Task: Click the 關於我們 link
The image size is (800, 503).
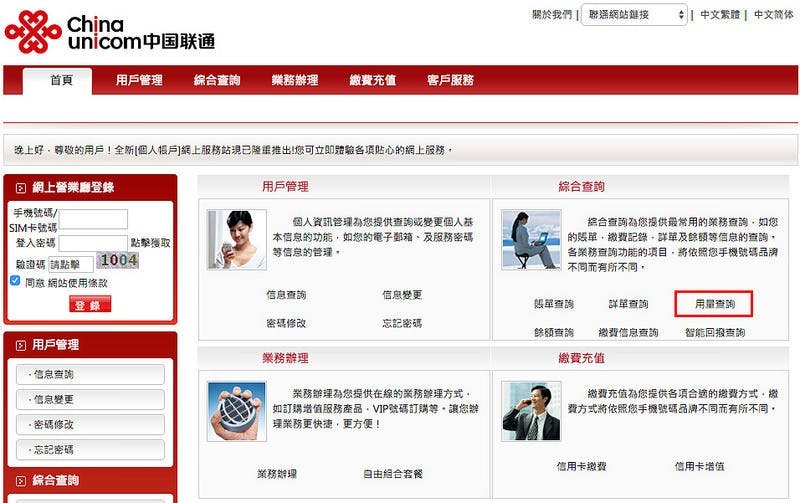Action: (x=552, y=15)
